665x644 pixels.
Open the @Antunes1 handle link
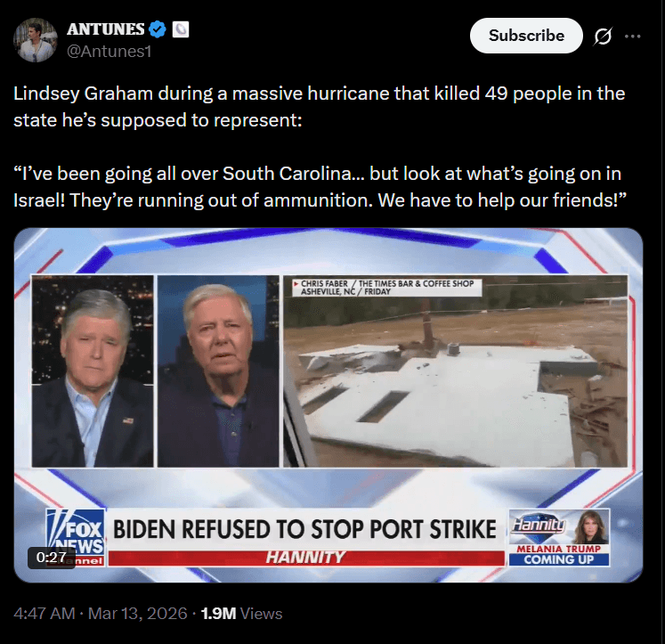point(109,52)
